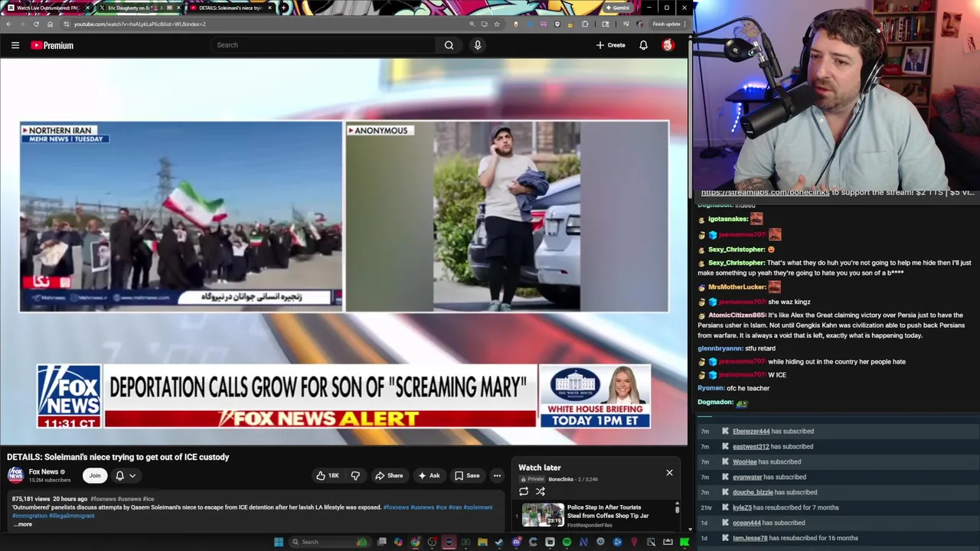
Task: Reload the browser page
Action: [x=36, y=24]
